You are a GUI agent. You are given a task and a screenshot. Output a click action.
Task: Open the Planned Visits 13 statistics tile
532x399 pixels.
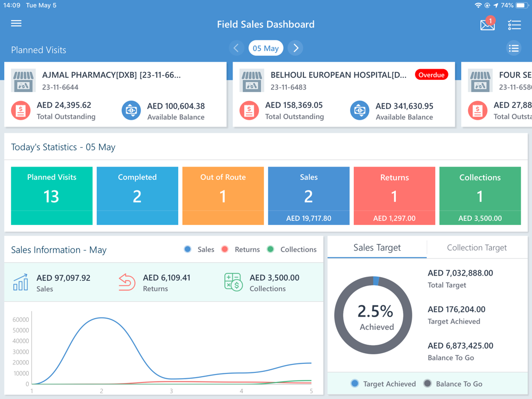click(52, 196)
